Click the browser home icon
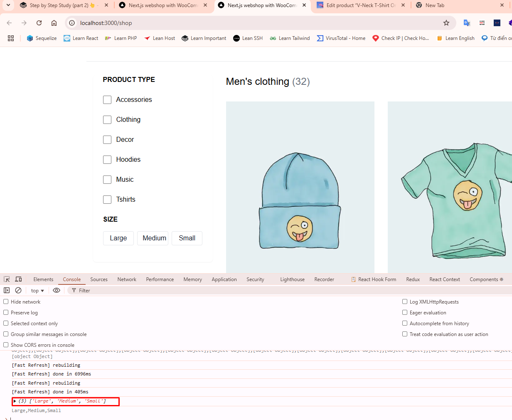Screen dimensions: 512x420 click(x=54, y=23)
